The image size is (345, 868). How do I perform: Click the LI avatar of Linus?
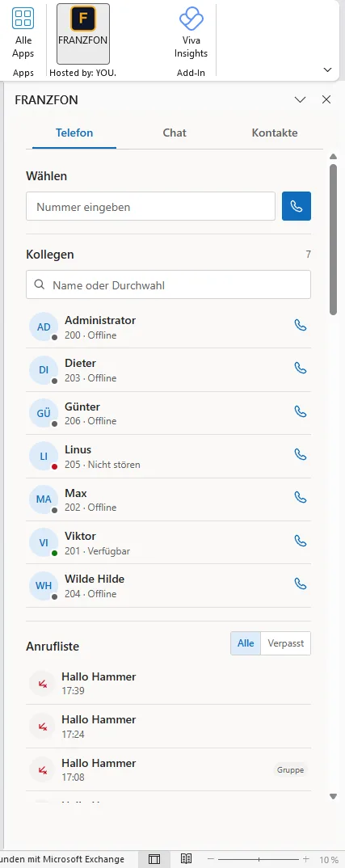pos(44,456)
